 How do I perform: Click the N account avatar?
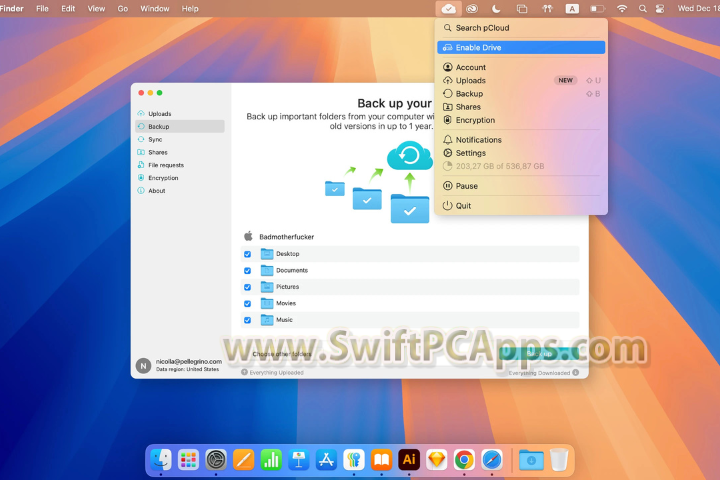(x=143, y=366)
